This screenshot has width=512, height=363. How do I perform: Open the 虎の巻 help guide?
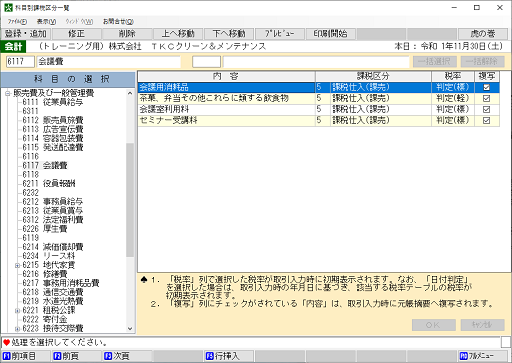483,34
